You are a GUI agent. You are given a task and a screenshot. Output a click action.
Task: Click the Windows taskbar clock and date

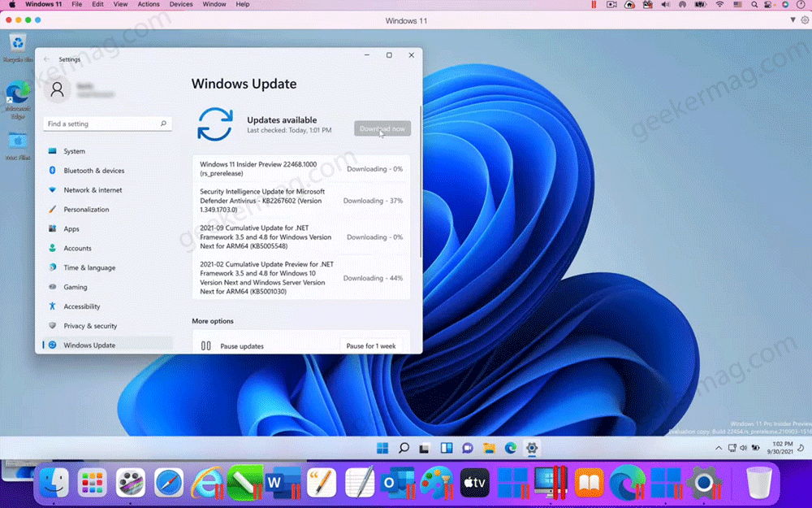pos(780,448)
